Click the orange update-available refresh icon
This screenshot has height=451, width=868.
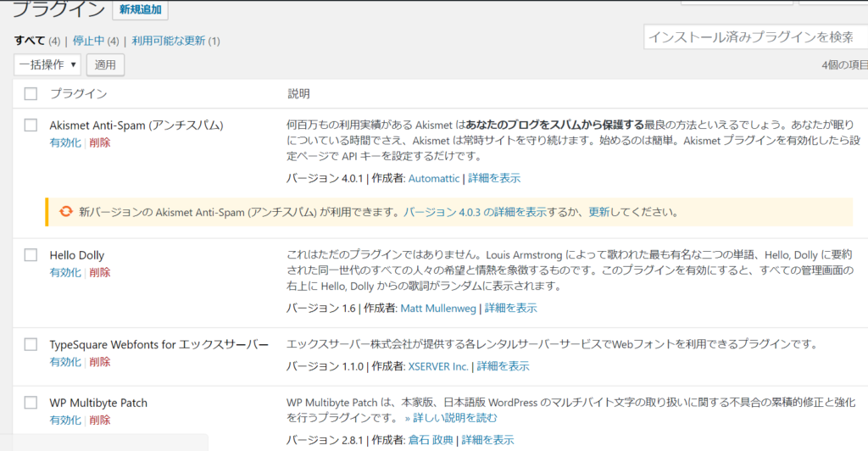point(66,211)
